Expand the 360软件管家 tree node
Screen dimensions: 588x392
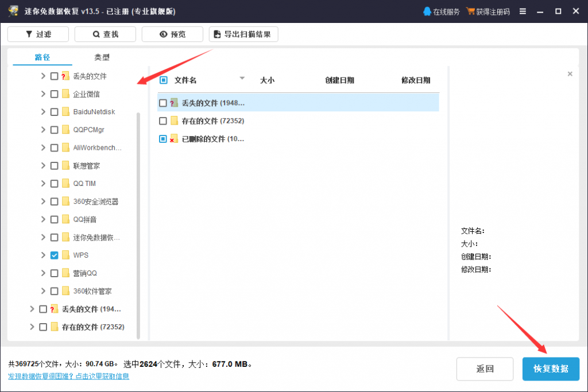pyautogui.click(x=43, y=291)
